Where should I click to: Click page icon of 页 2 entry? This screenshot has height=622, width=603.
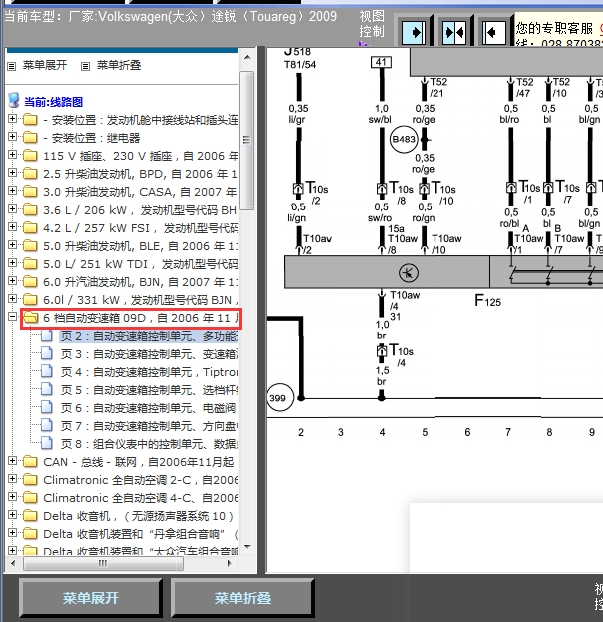(x=47, y=336)
